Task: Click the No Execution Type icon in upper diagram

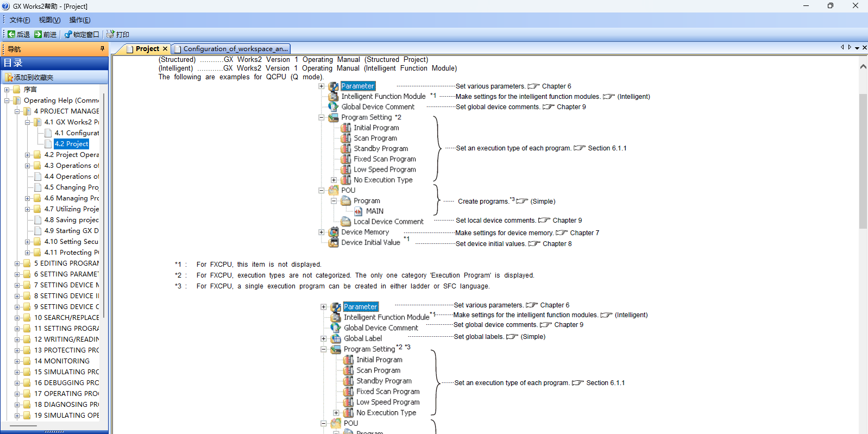Action: tap(345, 180)
